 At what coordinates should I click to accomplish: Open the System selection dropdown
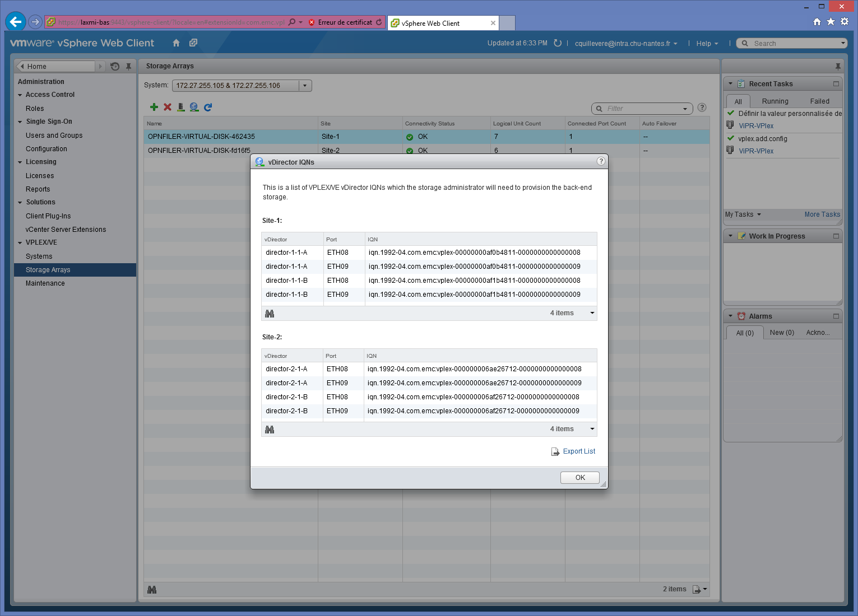click(x=305, y=86)
